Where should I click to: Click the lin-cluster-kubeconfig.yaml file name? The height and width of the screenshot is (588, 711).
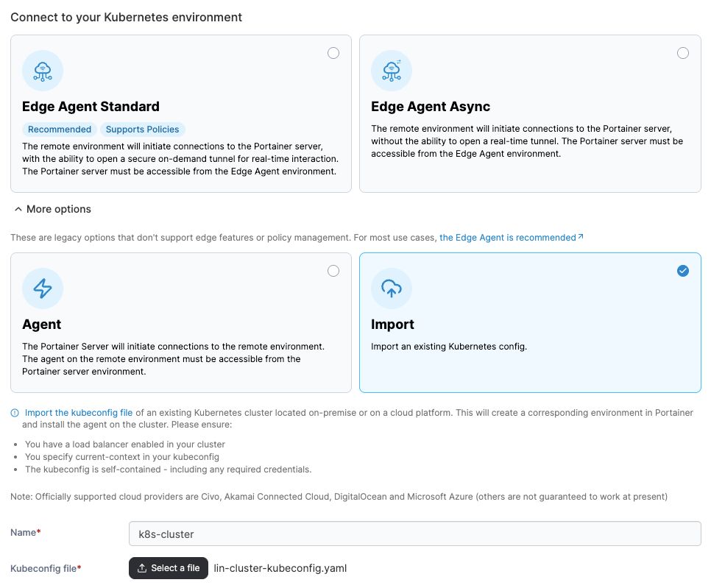click(x=280, y=568)
